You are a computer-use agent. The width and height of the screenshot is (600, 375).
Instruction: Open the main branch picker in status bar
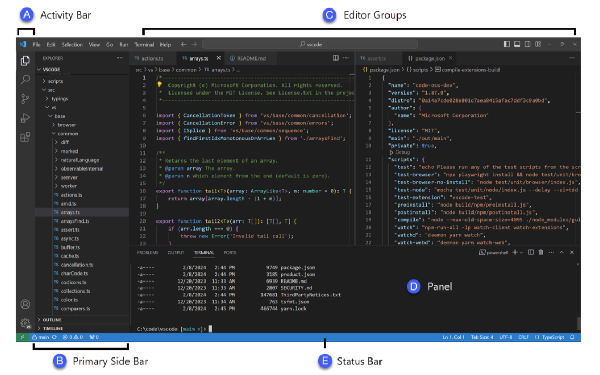[41, 337]
